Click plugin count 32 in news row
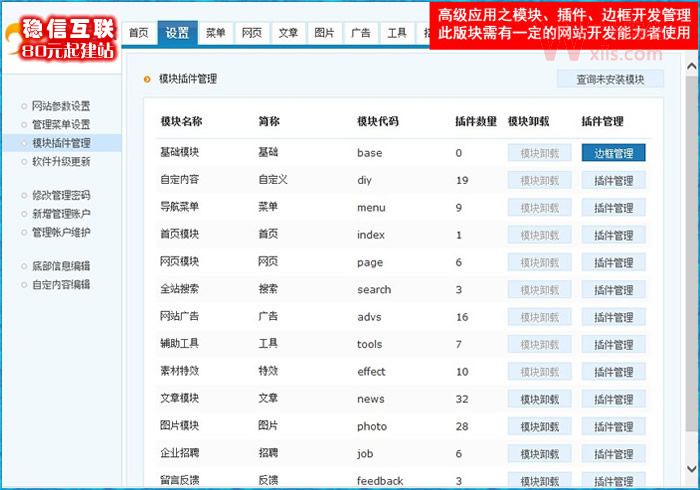700x490 pixels. point(462,399)
